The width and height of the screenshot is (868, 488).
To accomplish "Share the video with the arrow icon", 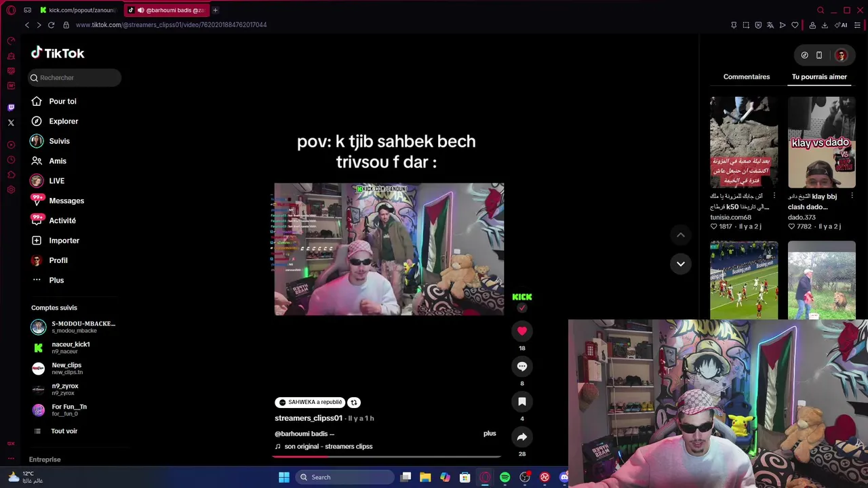I will (521, 436).
